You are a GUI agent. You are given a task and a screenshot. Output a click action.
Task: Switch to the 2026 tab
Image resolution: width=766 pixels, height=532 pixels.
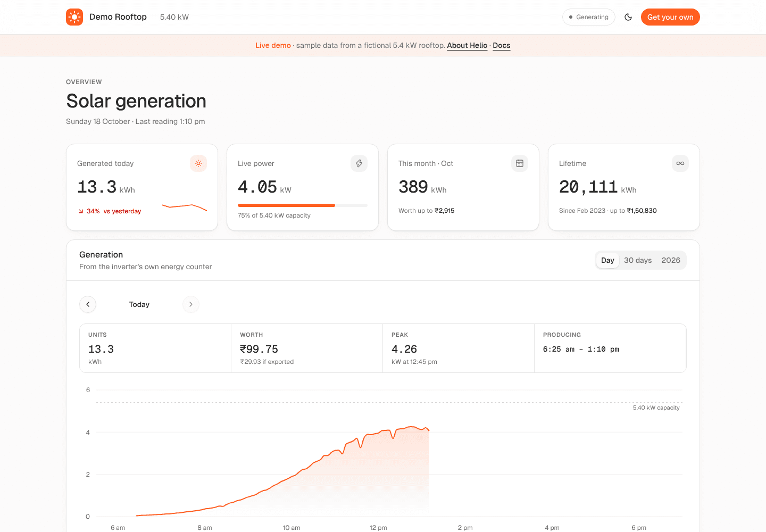671,260
